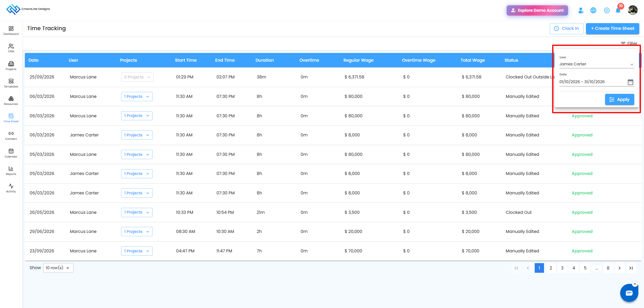Click the Create Time Sheet button
This screenshot has height=308, width=644.
click(612, 28)
